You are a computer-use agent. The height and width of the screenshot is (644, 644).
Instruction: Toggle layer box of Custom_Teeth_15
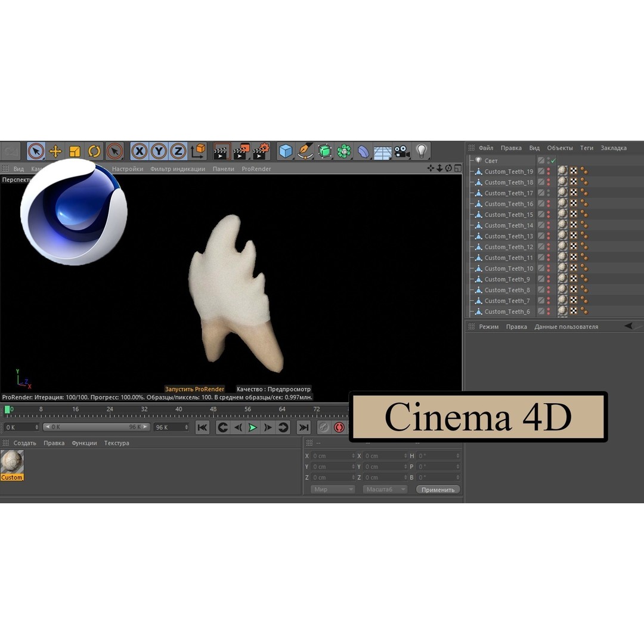click(x=541, y=215)
